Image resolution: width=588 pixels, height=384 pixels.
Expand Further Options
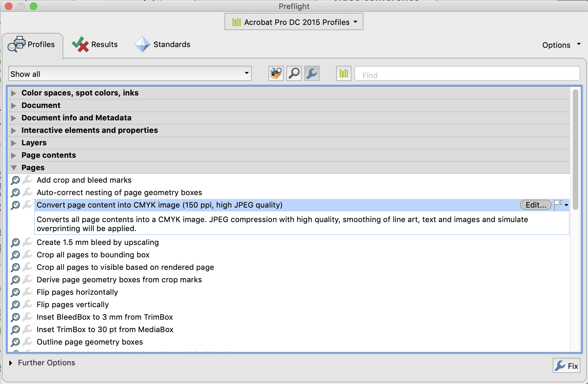point(10,363)
